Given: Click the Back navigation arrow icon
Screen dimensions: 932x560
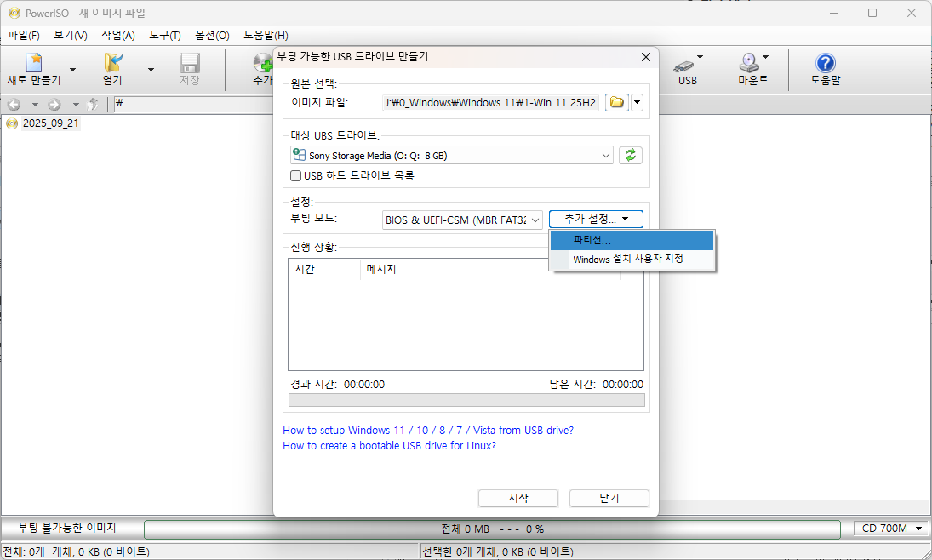Looking at the screenshot, I should [14, 105].
